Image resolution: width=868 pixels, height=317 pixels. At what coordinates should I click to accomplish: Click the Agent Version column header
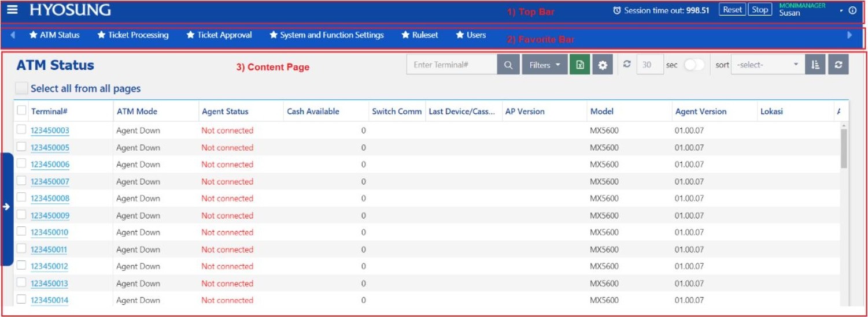(701, 111)
